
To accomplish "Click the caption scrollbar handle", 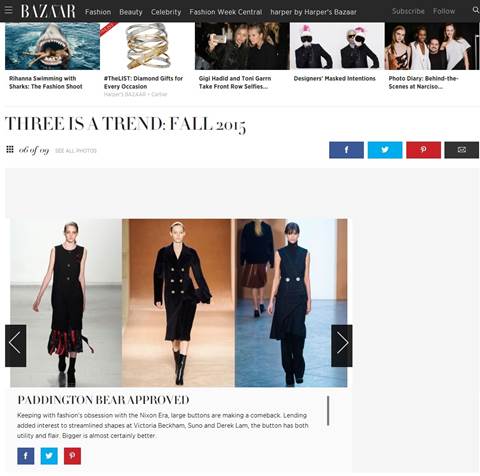I will (328, 411).
